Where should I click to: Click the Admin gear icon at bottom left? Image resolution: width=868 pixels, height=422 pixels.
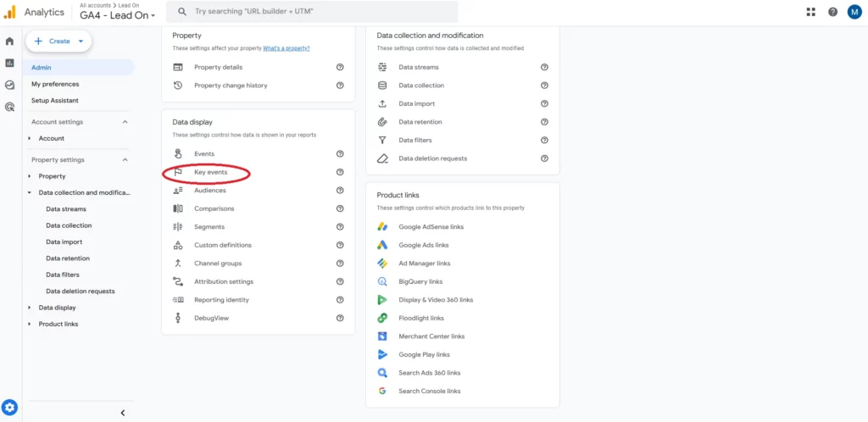pos(10,408)
